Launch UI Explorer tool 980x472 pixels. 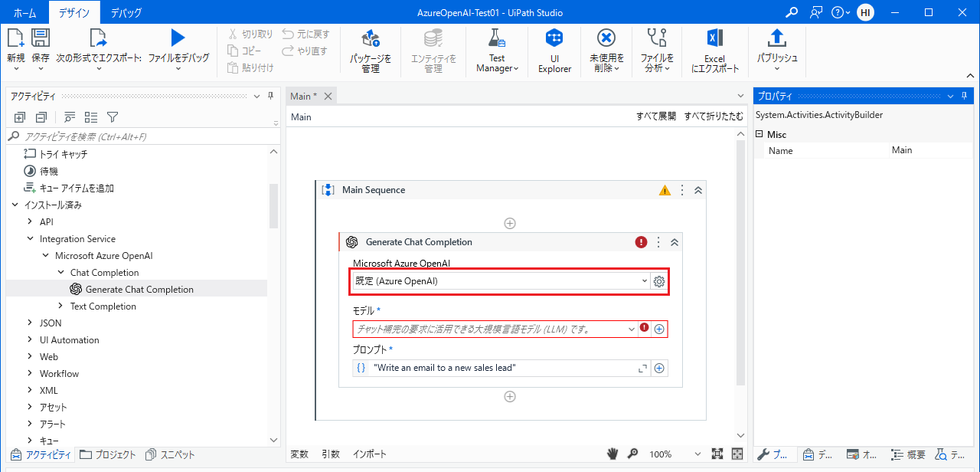[555, 51]
